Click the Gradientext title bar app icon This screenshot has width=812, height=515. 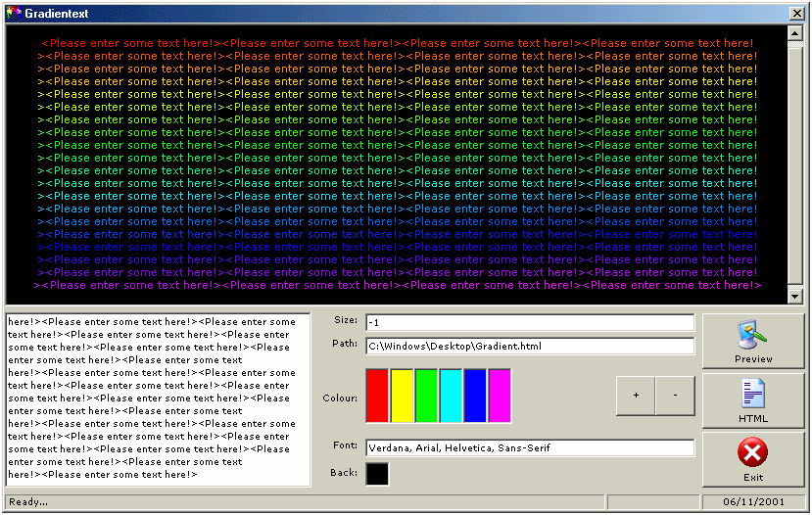point(13,14)
